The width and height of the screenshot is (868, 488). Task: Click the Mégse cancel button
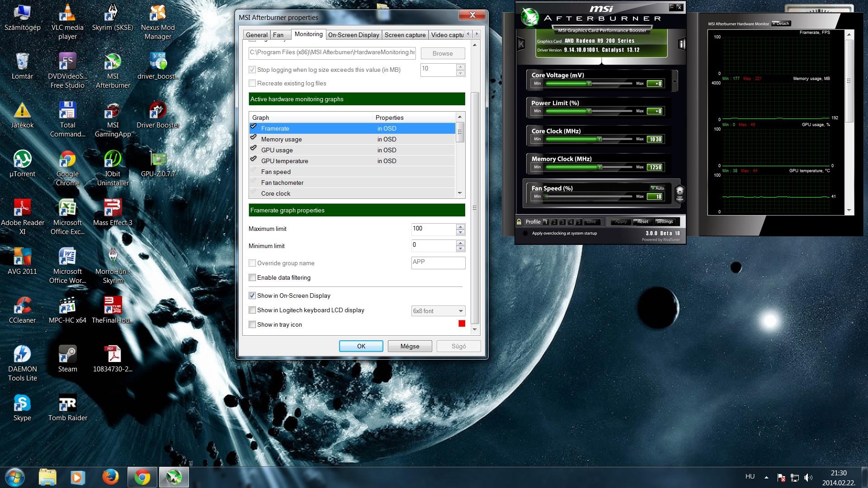[410, 346]
